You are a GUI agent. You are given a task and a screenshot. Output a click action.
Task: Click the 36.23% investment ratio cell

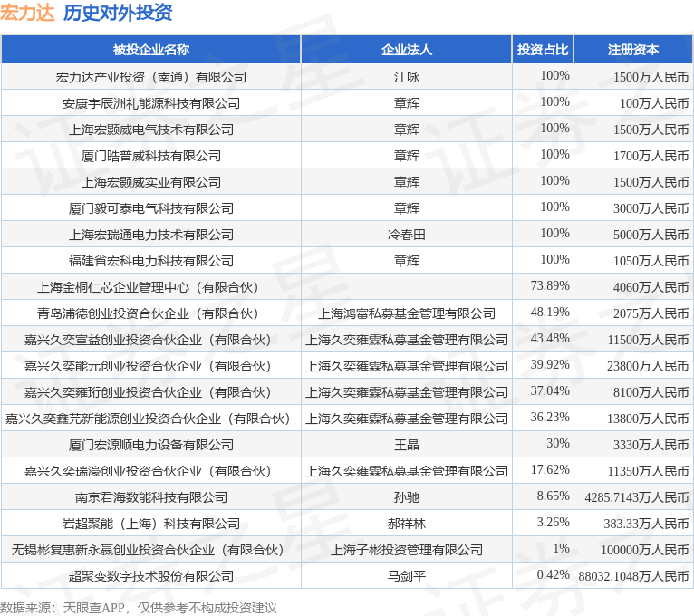tap(550, 418)
